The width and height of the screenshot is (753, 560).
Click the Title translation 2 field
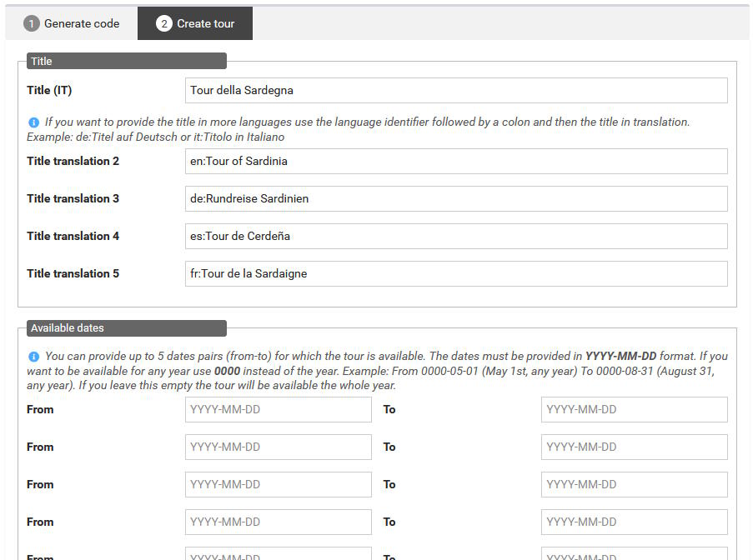point(455,162)
